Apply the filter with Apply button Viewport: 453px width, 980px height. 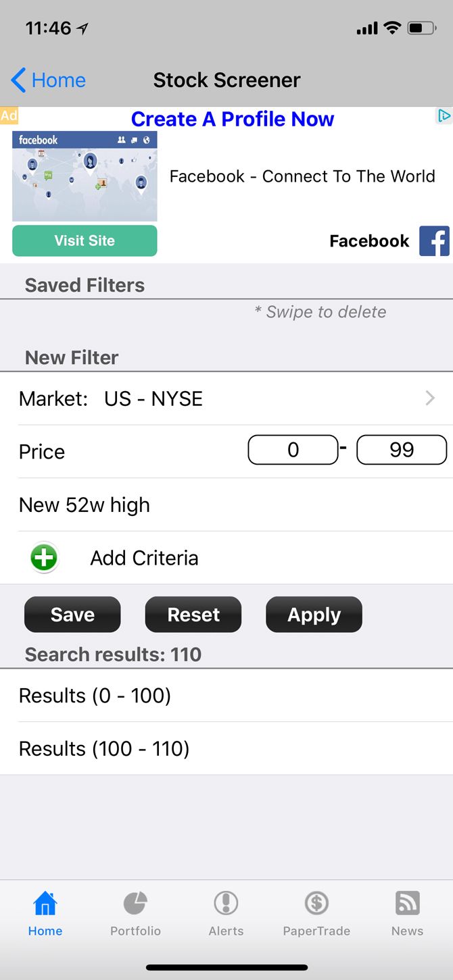[314, 615]
